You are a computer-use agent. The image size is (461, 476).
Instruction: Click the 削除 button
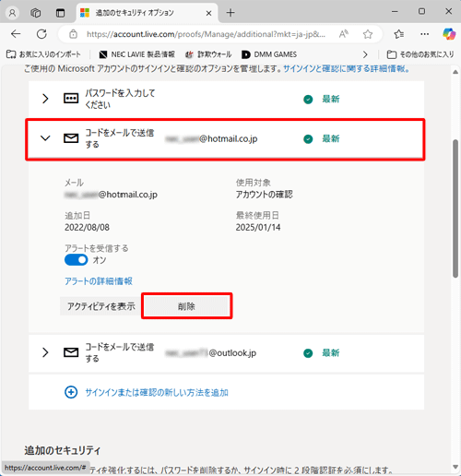click(x=186, y=306)
